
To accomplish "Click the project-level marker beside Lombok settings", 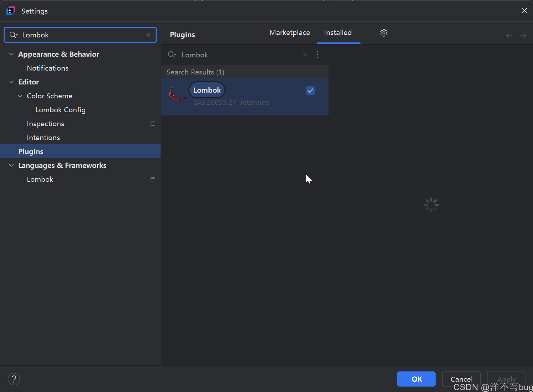I will pyautogui.click(x=153, y=179).
